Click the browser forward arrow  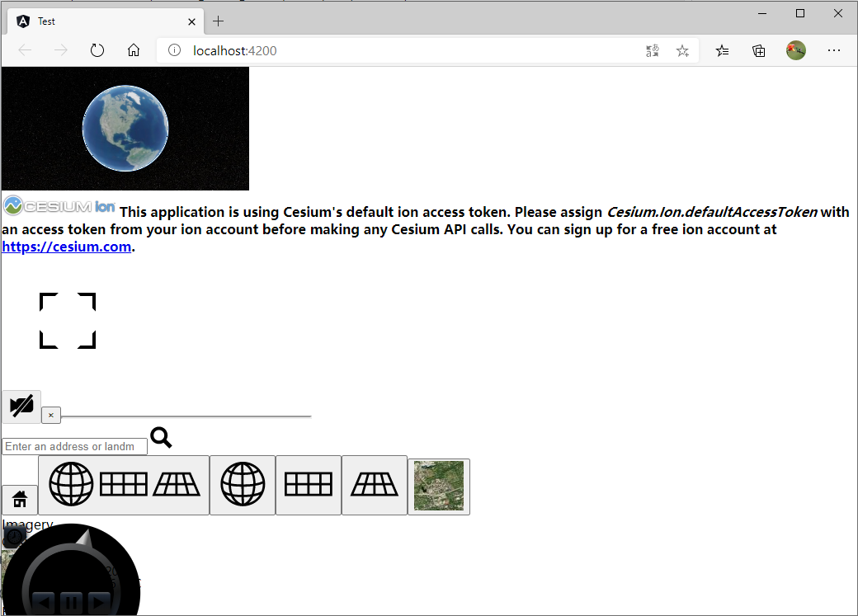point(61,51)
